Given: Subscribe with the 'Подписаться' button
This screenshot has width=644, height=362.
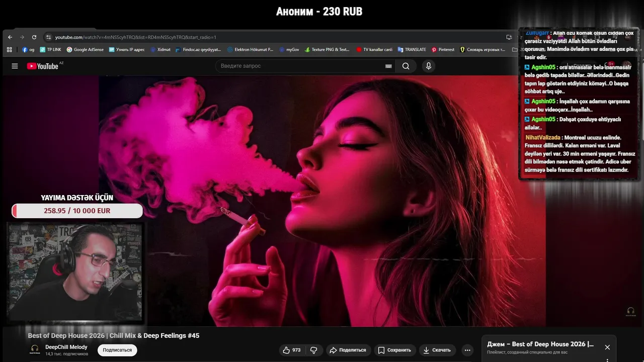Looking at the screenshot, I should pyautogui.click(x=117, y=350).
